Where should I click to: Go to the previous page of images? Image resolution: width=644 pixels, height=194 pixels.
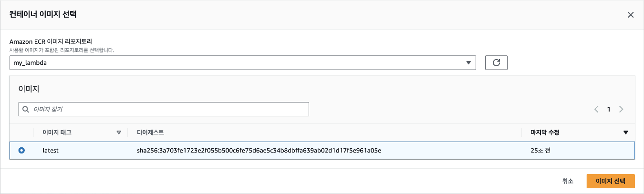coord(596,109)
